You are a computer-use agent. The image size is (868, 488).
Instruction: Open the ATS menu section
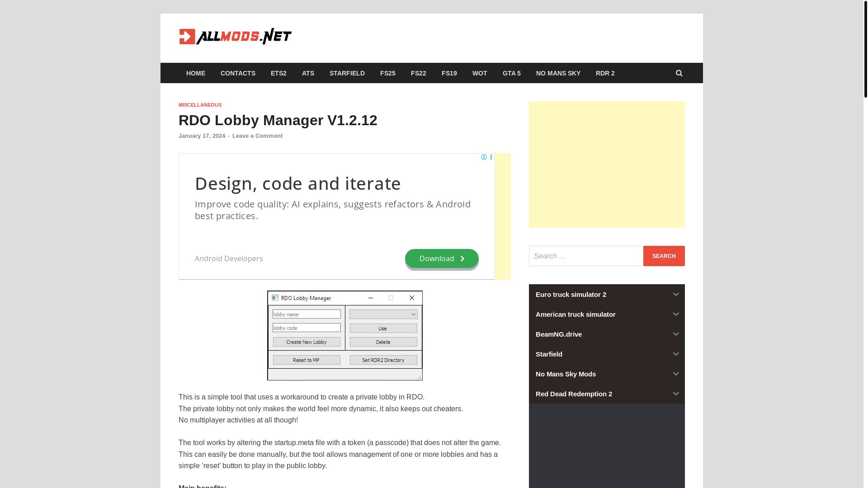click(308, 73)
